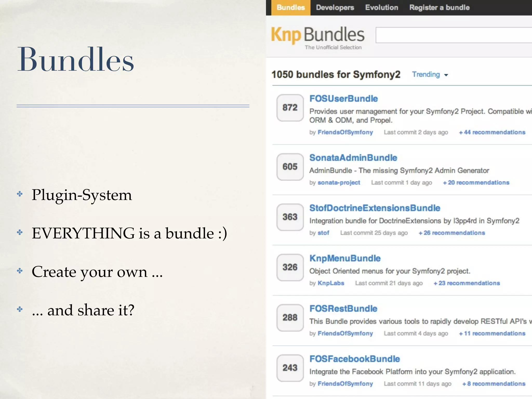Viewport: 532px width, 399px height.
Task: Click the 326 score badge
Action: [290, 267]
